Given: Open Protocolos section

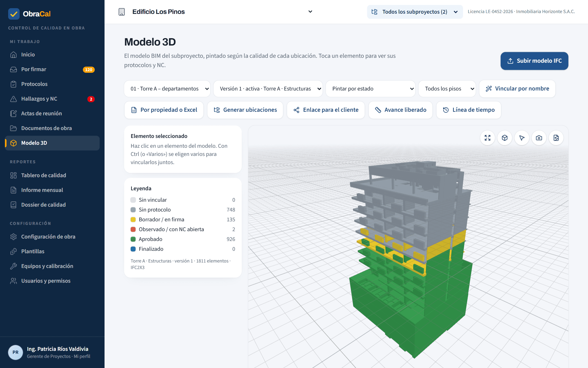Looking at the screenshot, I should [x=52, y=84].
